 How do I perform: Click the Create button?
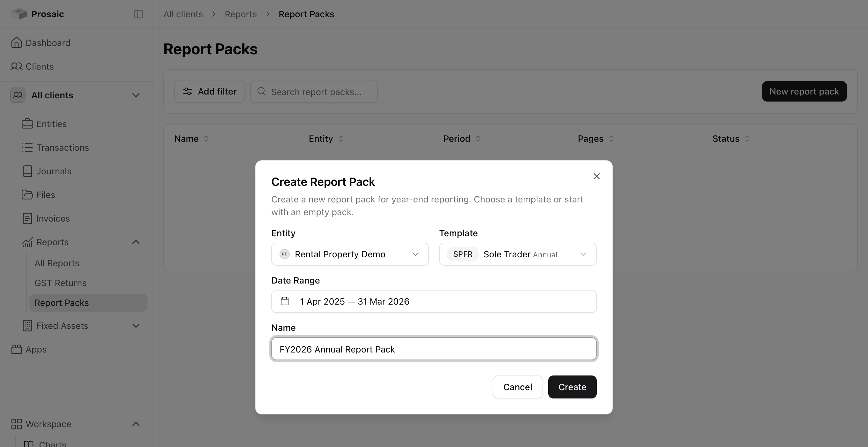pyautogui.click(x=572, y=387)
